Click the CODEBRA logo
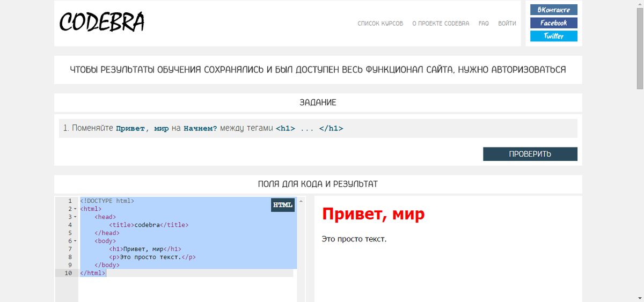 click(x=102, y=22)
